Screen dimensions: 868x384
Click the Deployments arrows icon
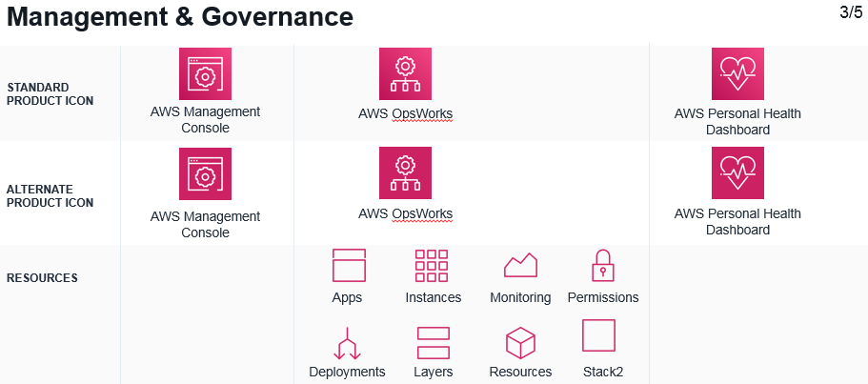(x=347, y=343)
